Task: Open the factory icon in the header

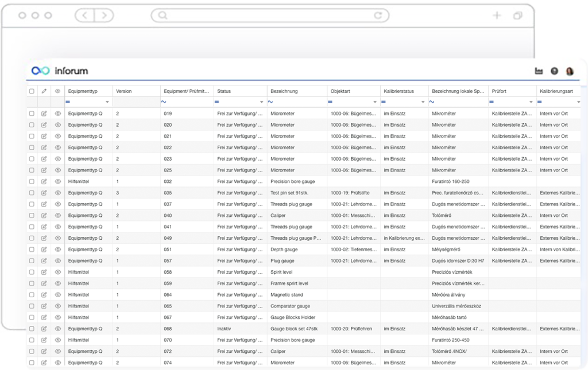Action: (539, 71)
